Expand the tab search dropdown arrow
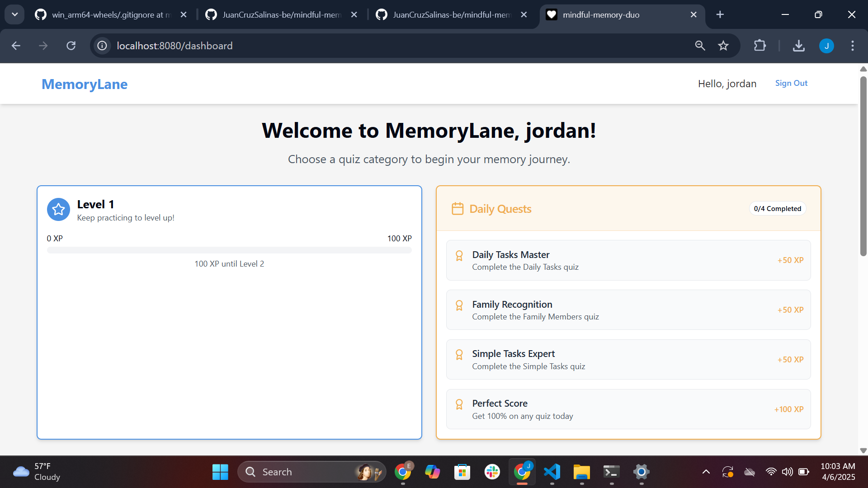868x488 pixels. point(14,14)
